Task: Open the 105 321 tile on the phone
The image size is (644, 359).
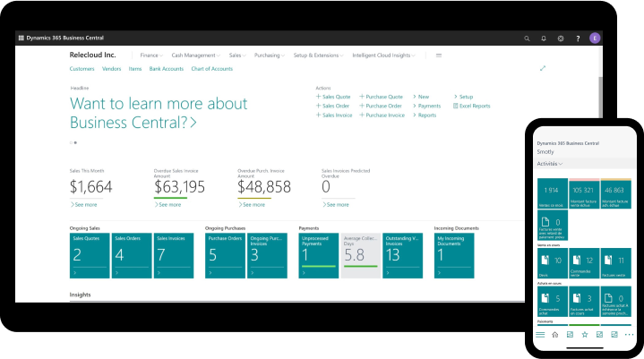Action: click(x=584, y=193)
